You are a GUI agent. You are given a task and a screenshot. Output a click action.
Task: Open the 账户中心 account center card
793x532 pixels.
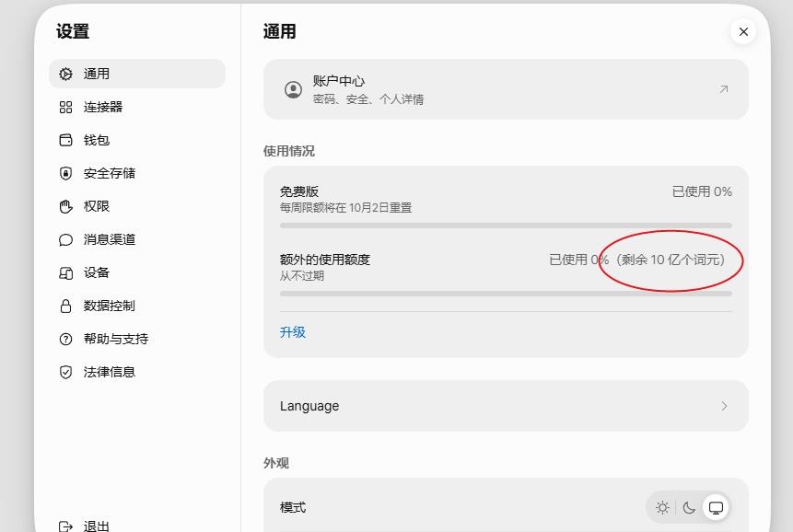[506, 89]
